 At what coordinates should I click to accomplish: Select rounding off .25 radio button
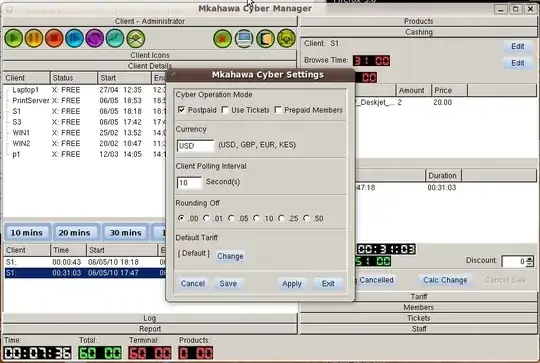pyautogui.click(x=281, y=218)
